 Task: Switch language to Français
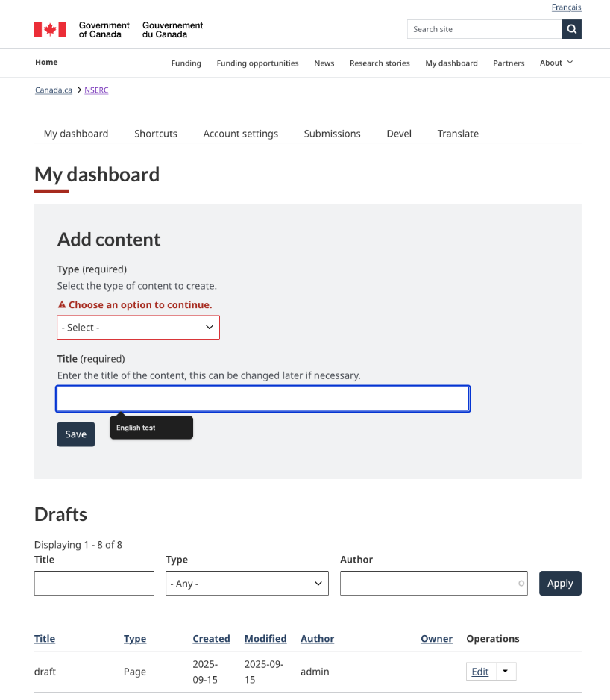coord(566,7)
